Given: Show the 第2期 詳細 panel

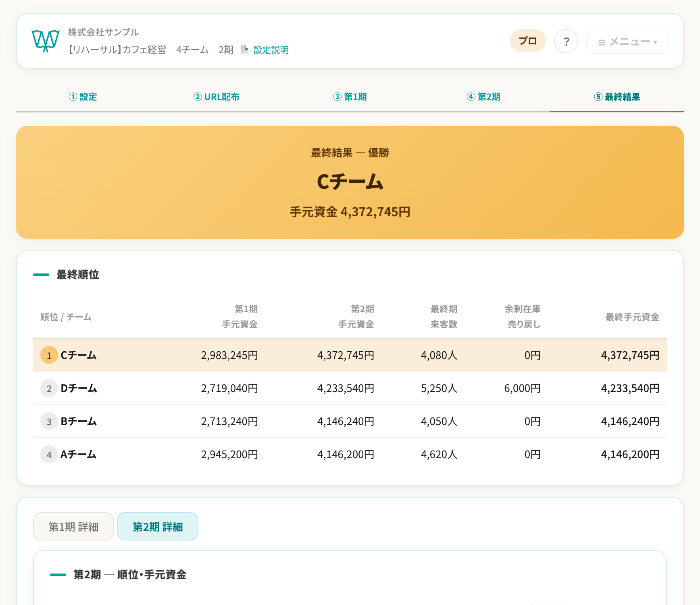Looking at the screenshot, I should (158, 526).
